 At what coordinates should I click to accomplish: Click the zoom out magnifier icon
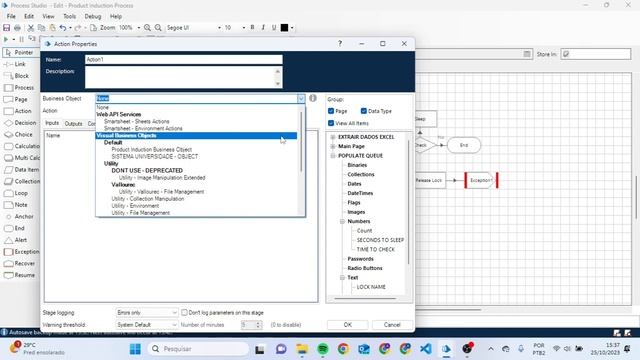coord(158,28)
